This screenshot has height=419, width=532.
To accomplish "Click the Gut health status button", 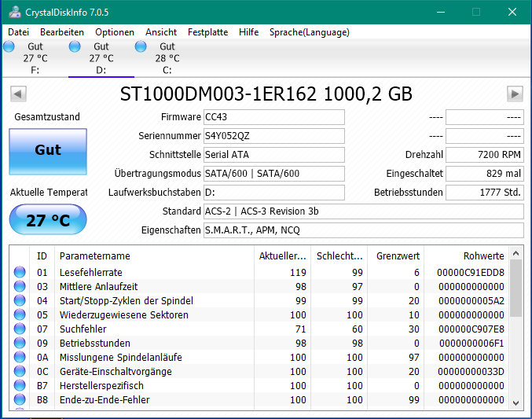I will click(x=48, y=152).
